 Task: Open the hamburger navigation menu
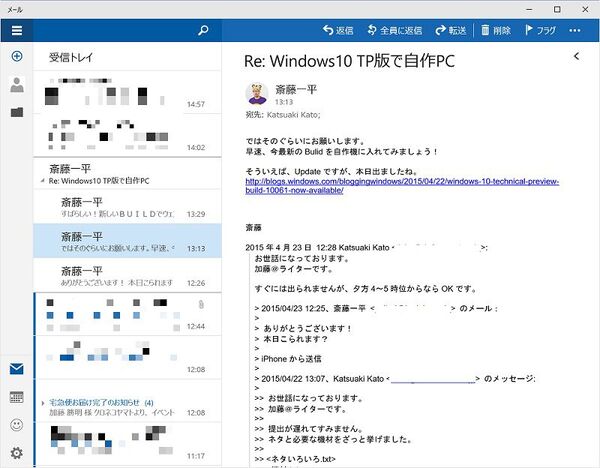tap(17, 30)
